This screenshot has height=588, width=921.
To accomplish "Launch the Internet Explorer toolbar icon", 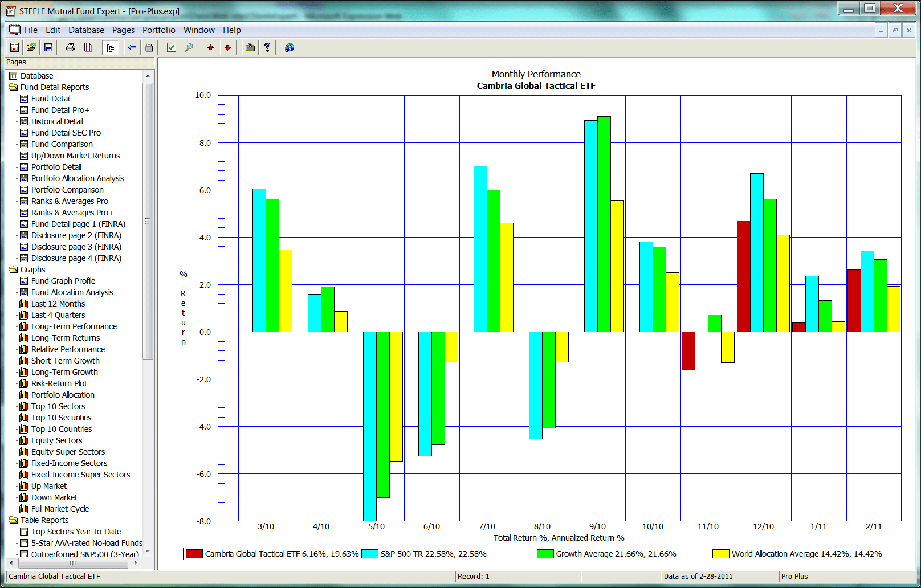I will 290,47.
